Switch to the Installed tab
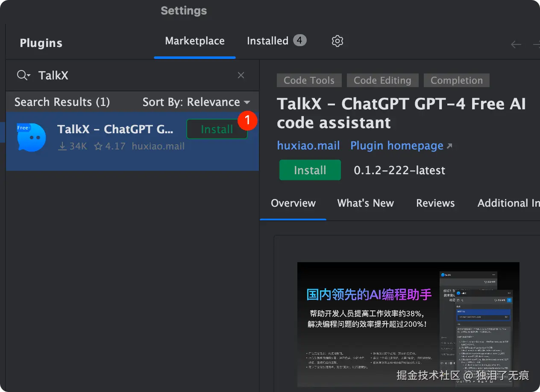Viewport: 540px width, 392px height. (x=276, y=41)
